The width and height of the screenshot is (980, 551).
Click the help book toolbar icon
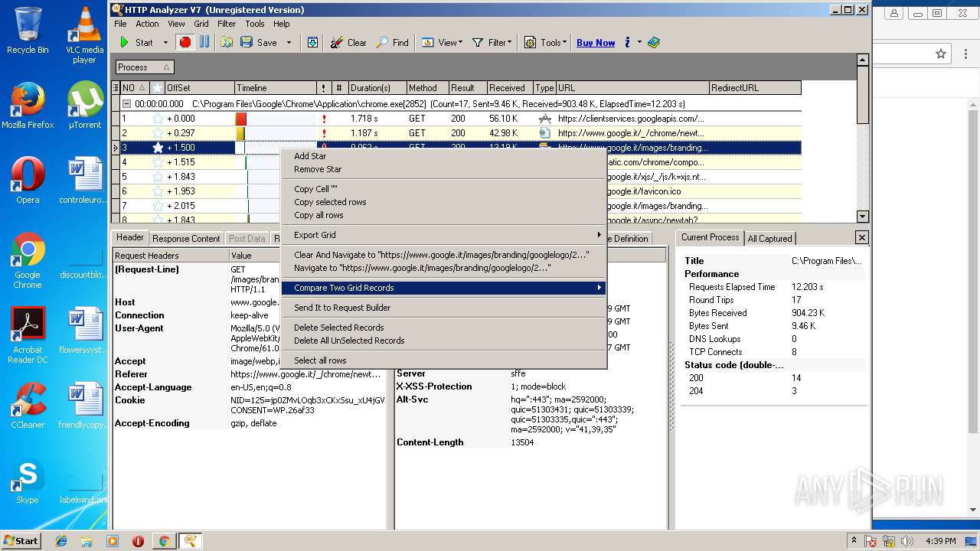tap(654, 43)
